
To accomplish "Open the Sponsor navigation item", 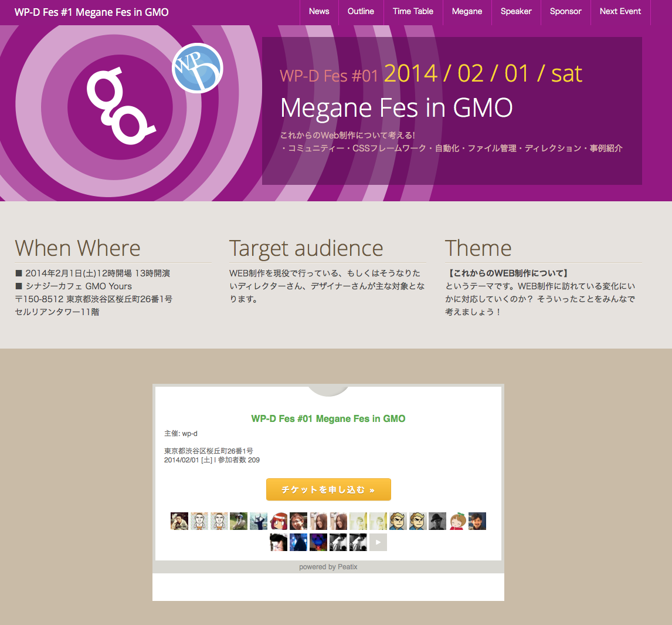I will [565, 12].
